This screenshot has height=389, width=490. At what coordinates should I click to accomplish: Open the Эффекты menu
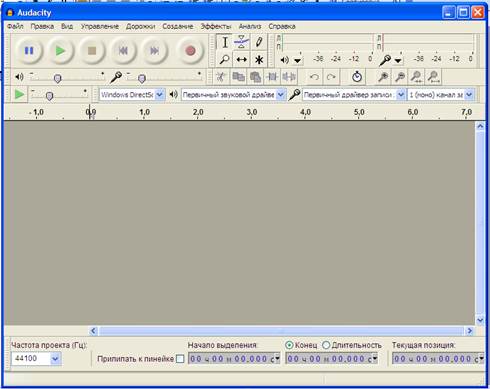coord(216,26)
